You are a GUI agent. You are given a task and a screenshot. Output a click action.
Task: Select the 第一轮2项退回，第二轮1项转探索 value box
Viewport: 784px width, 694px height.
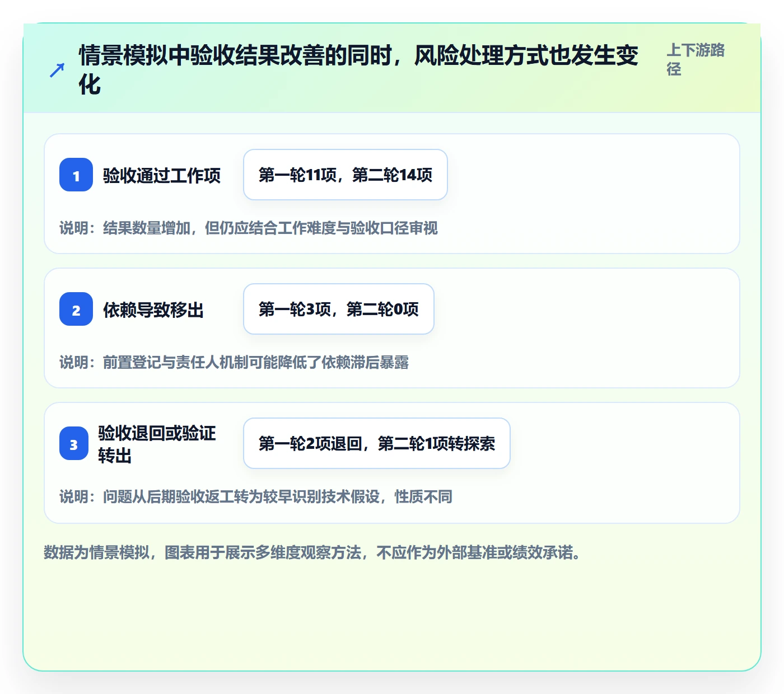tap(377, 443)
